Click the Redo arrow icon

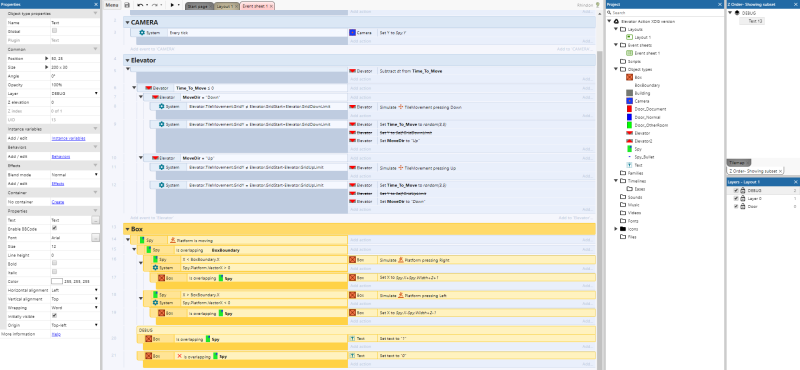pyautogui.click(x=156, y=5)
